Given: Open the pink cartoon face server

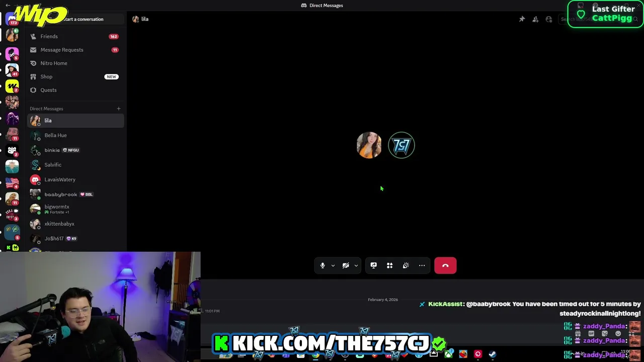Looking at the screenshot, I should pyautogui.click(x=12, y=53).
